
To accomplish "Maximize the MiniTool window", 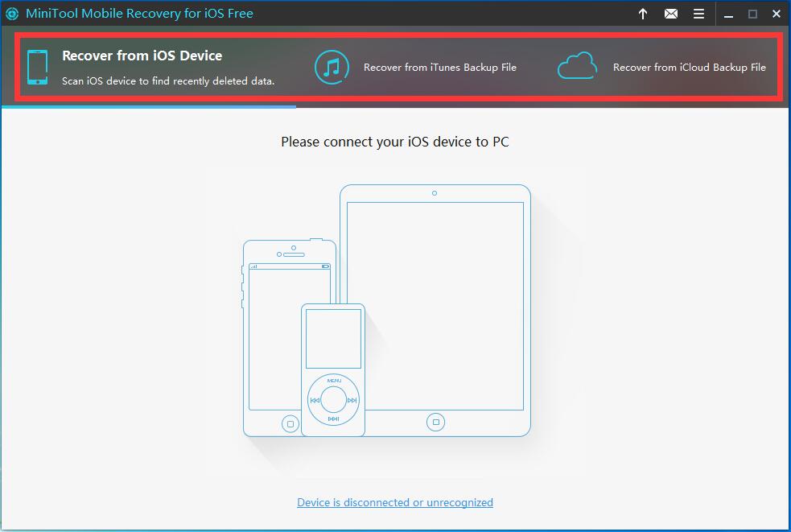I will 752,14.
